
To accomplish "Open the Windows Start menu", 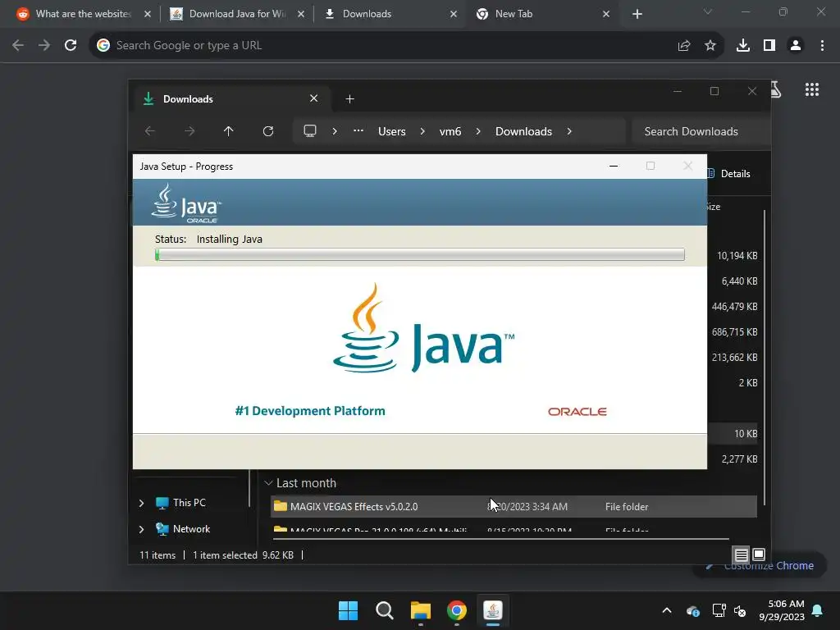I will (x=348, y=610).
